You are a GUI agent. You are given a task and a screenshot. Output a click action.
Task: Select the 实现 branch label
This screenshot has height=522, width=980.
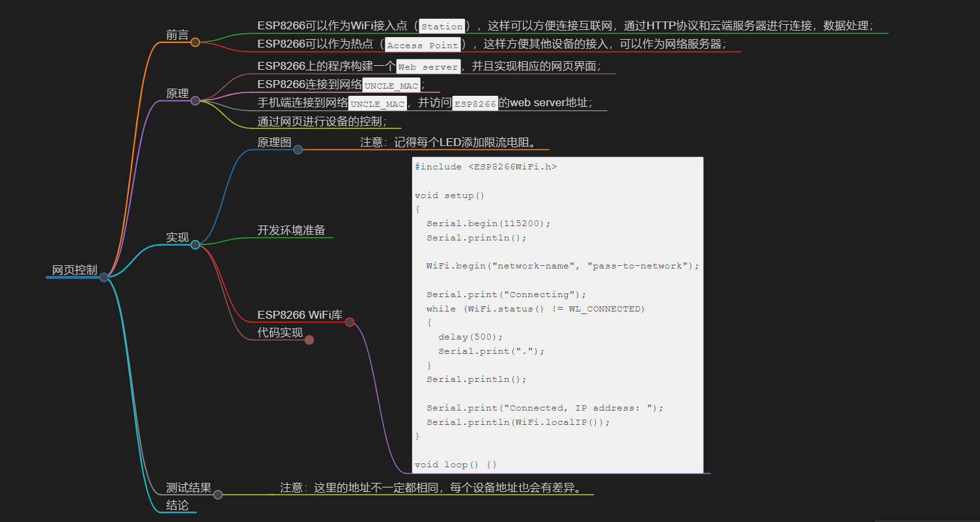click(177, 237)
